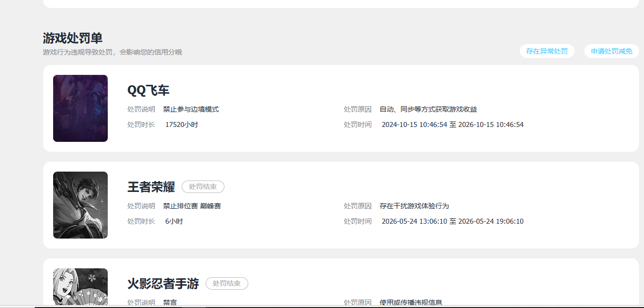This screenshot has width=644, height=308.
Task: Click the time range starting 2024-10-15 10:46:54
Action: click(x=453, y=124)
